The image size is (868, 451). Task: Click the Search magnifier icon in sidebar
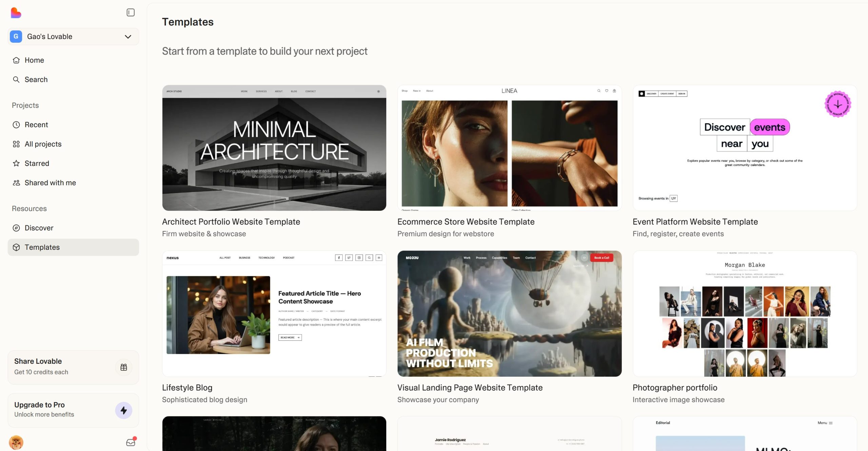[16, 79]
